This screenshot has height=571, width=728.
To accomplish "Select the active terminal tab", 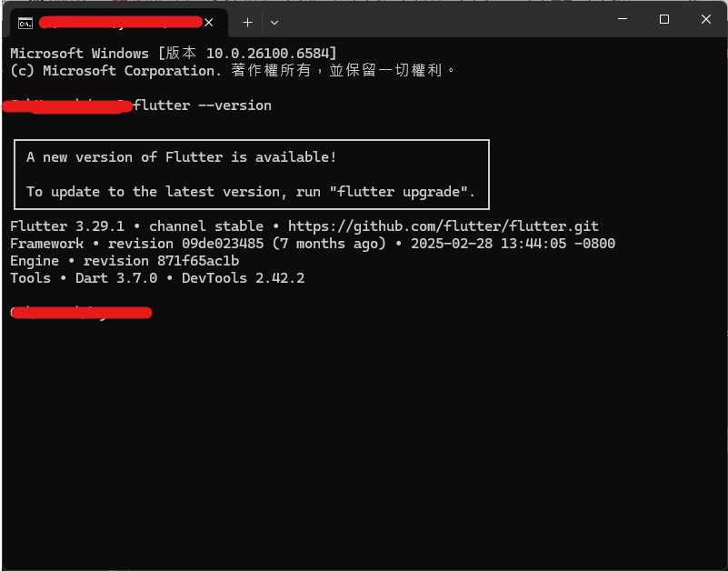I will [x=115, y=23].
